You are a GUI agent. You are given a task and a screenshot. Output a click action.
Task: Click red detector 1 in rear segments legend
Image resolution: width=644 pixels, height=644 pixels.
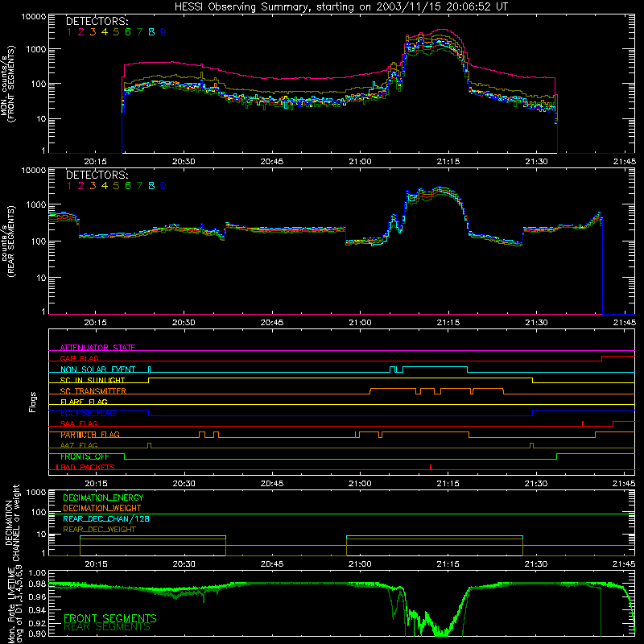(69, 186)
